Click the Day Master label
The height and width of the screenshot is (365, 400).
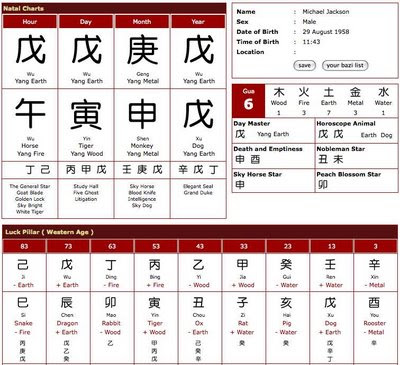252,123
